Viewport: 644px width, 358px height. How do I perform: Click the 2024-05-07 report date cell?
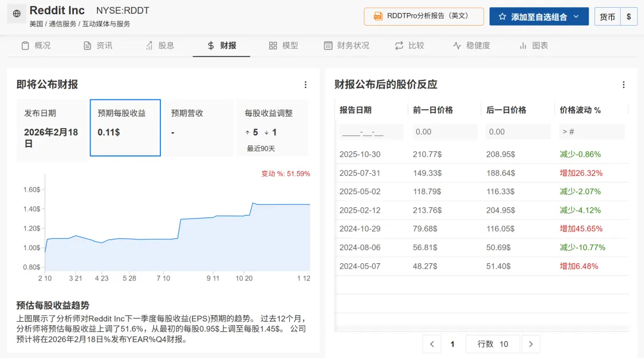point(360,266)
